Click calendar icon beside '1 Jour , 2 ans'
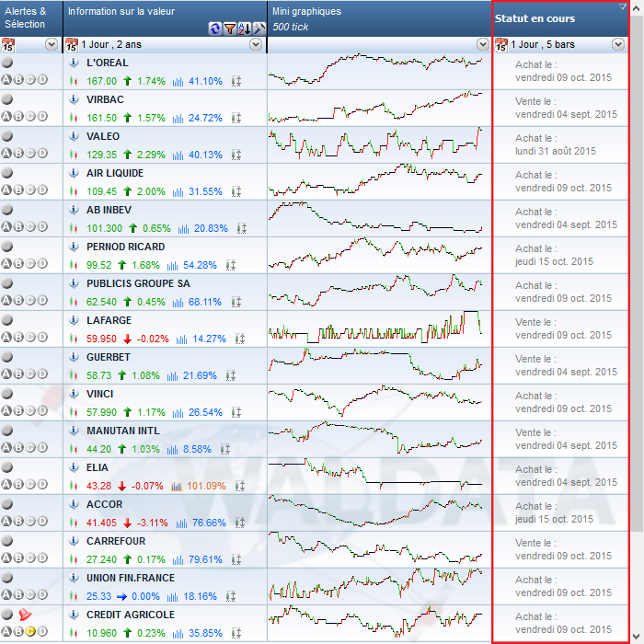This screenshot has width=644, height=644. point(72,45)
